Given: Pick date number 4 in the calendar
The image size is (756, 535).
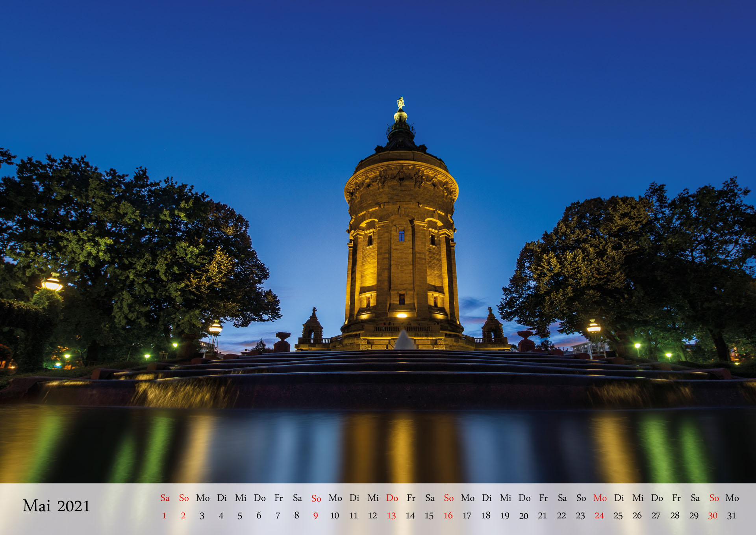Looking at the screenshot, I should pos(221,516).
